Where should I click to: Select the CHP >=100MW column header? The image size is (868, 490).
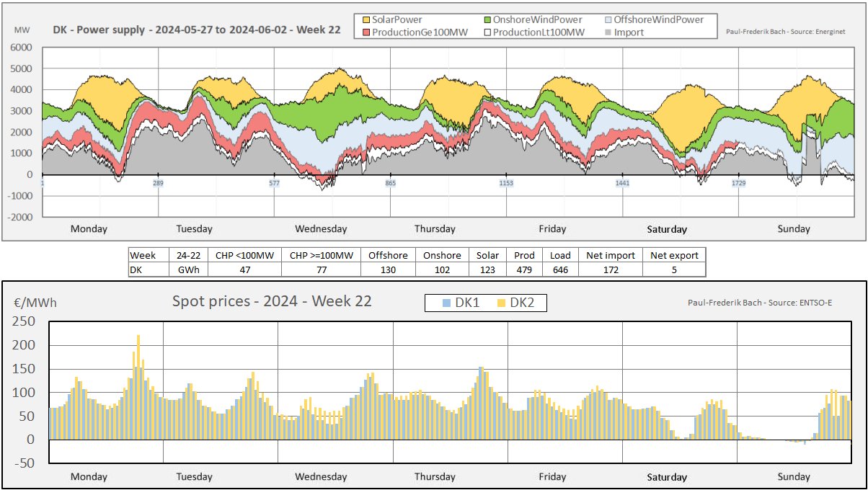pyautogui.click(x=321, y=255)
